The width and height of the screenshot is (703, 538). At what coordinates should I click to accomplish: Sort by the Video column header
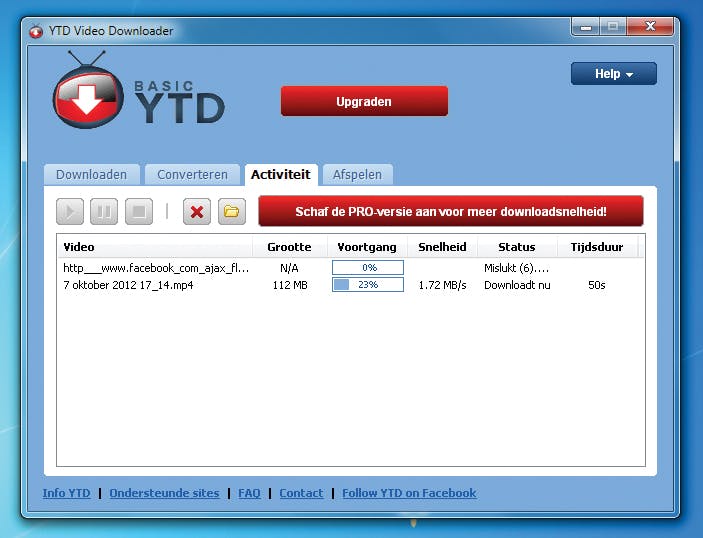tap(155, 247)
